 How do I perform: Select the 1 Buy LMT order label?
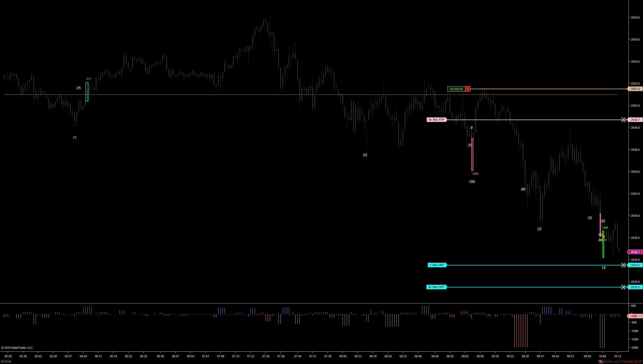coord(437,265)
